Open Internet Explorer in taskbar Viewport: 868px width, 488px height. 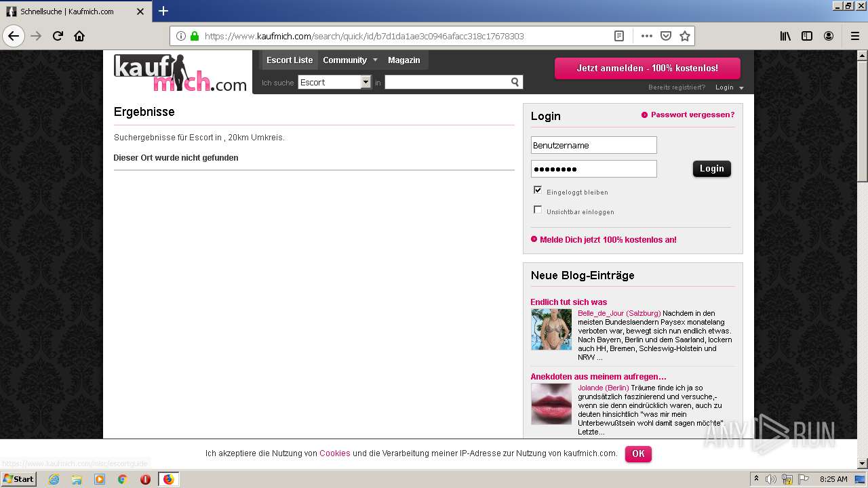click(54, 479)
